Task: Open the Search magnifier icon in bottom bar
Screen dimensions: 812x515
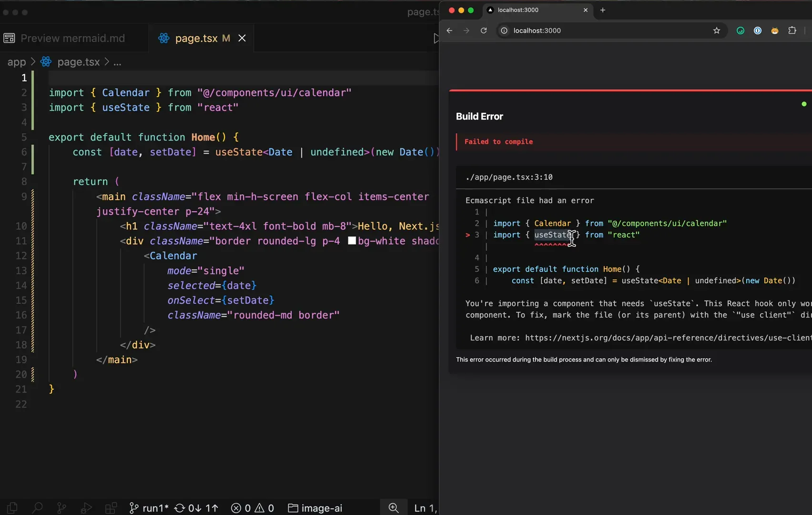Action: tap(37, 508)
